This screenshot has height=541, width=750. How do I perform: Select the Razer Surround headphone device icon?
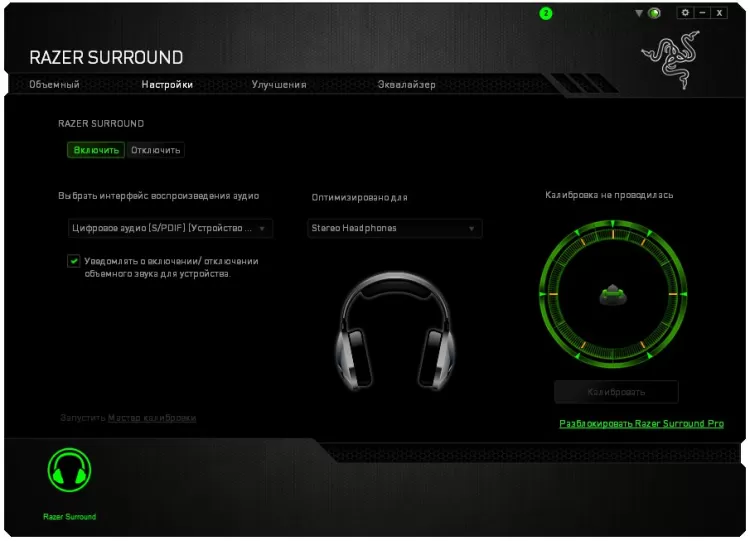click(x=69, y=470)
